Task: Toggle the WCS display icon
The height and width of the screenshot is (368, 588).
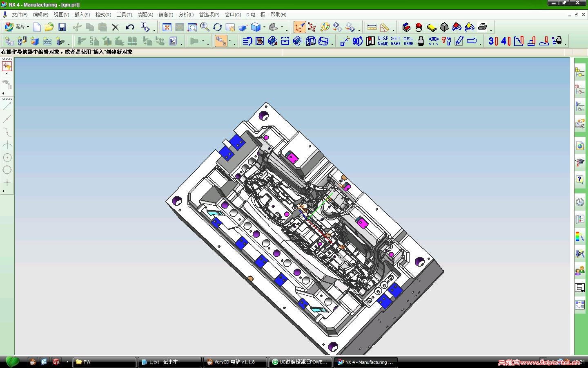Action: pos(300,27)
